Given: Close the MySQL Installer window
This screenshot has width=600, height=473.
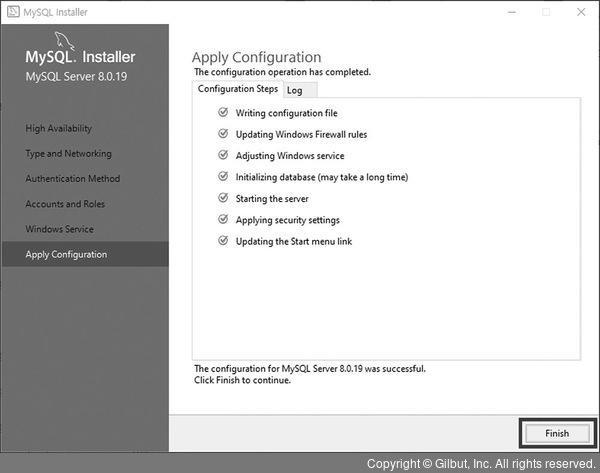Looking at the screenshot, I should pyautogui.click(x=581, y=12).
